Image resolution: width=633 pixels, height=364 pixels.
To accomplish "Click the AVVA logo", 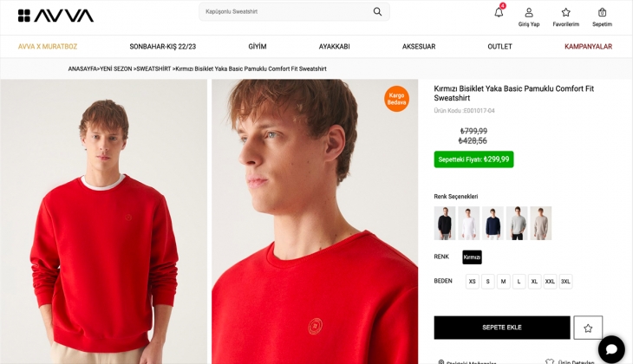I will tap(55, 16).
